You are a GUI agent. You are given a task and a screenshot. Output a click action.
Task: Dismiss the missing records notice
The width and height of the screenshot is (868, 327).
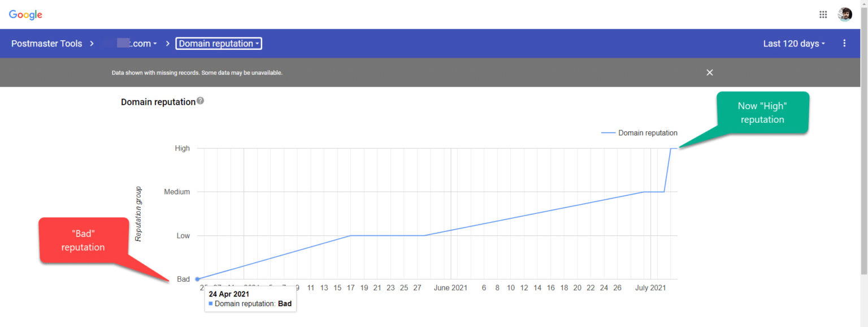tap(710, 72)
